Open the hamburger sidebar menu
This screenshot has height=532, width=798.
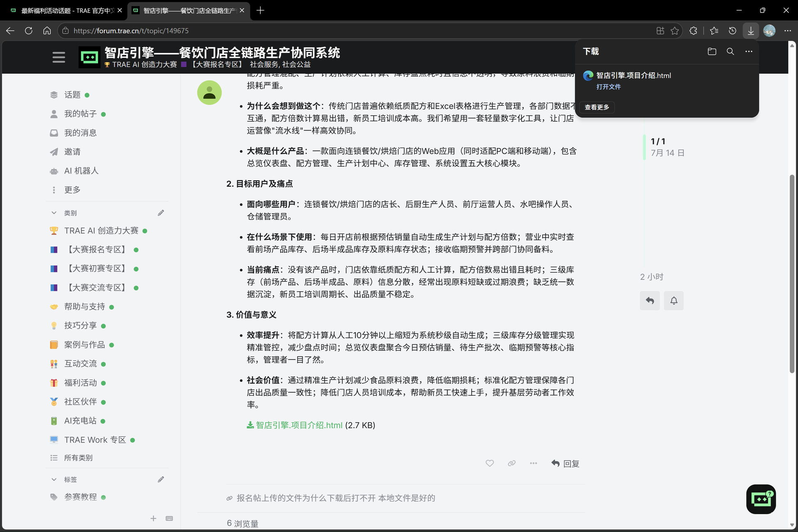point(59,57)
